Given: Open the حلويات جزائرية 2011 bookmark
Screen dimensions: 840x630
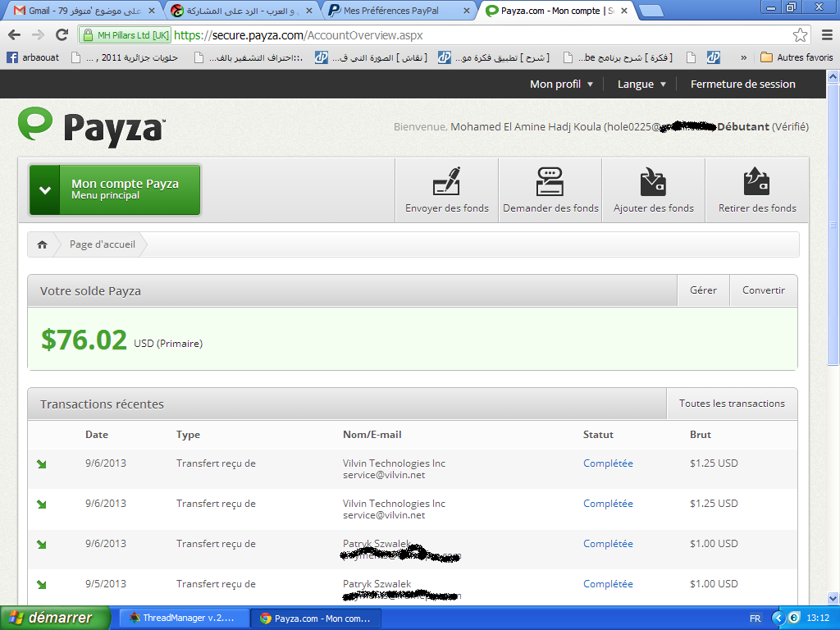Looking at the screenshot, I should coord(126,57).
